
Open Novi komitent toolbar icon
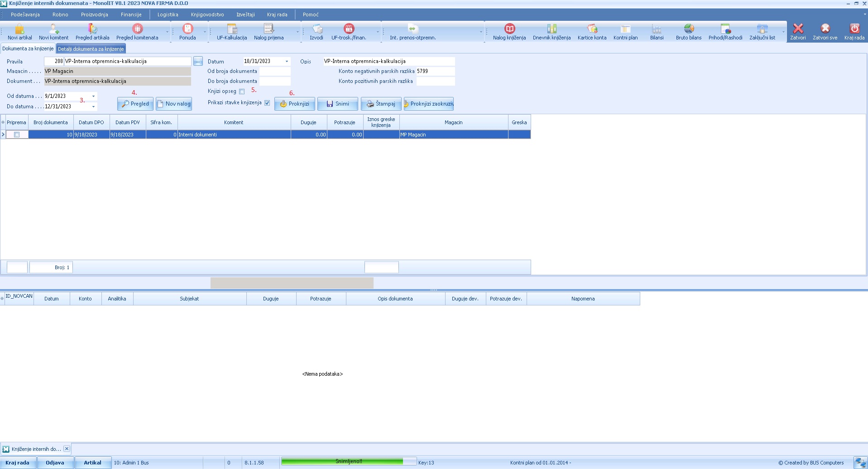(x=53, y=32)
